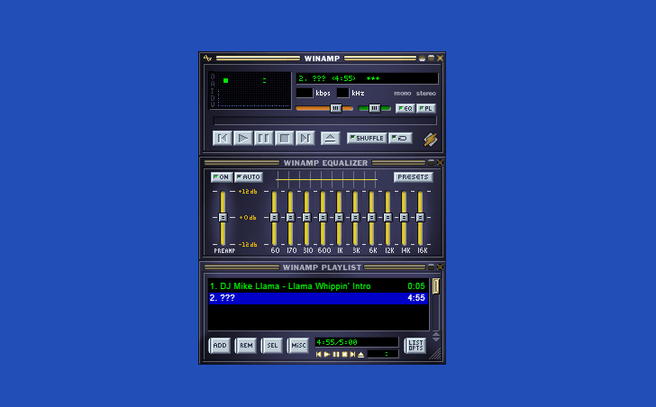Click the green balance slider handle
The height and width of the screenshot is (407, 656).
374,108
